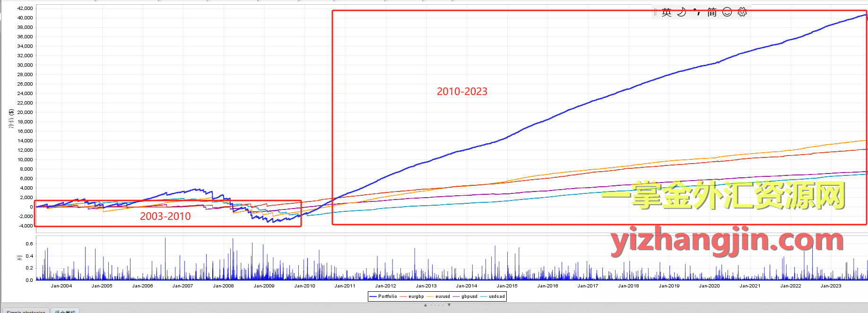Click the Jan-2022 x-axis label

tap(790, 286)
